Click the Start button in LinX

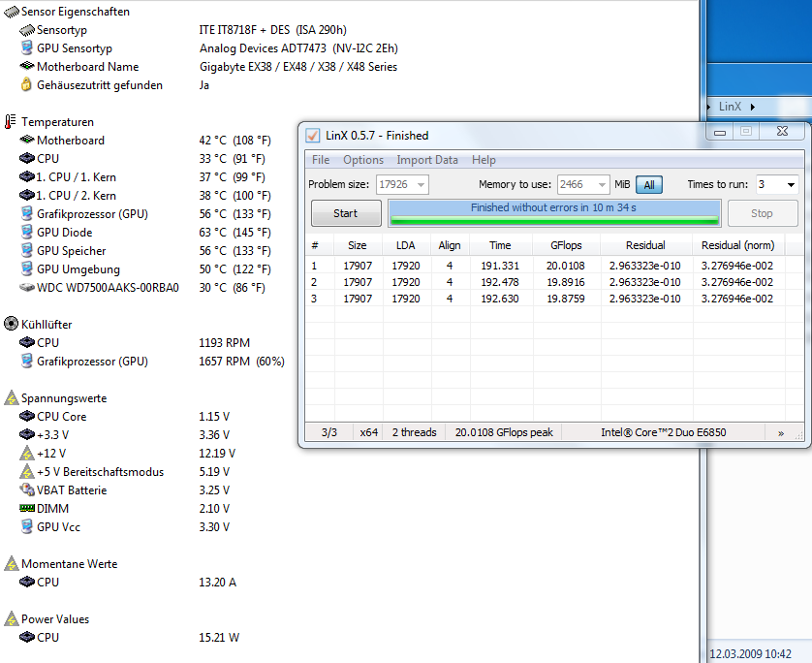(x=346, y=213)
